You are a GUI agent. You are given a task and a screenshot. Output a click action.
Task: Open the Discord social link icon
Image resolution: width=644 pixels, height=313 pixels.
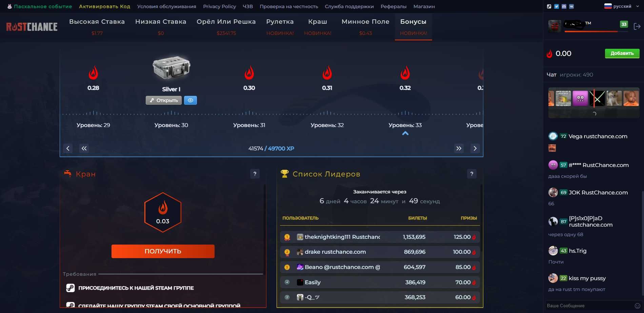click(564, 6)
